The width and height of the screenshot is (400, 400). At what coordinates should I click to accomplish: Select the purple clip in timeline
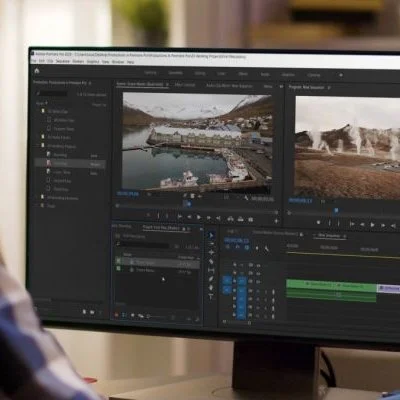pos(388,288)
